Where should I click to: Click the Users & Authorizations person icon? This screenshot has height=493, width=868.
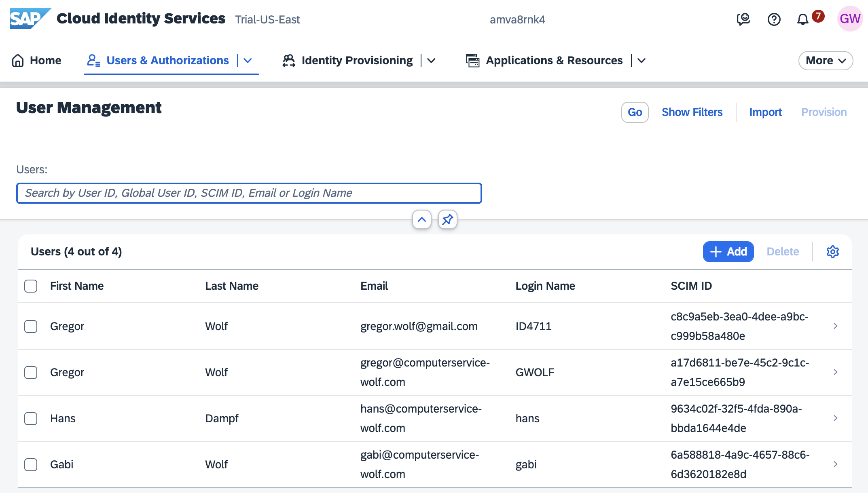tap(93, 60)
